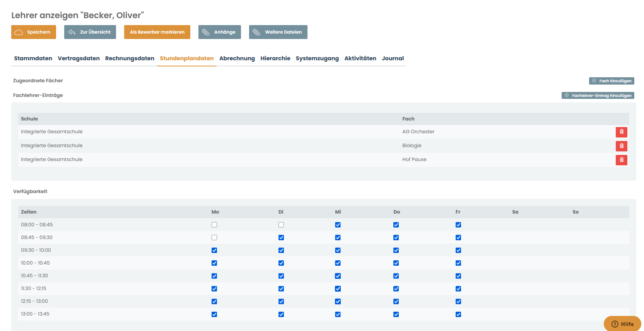Uncheck Wednesday 08:00 - 08:45 availability
The image size is (644, 331).
click(x=338, y=225)
